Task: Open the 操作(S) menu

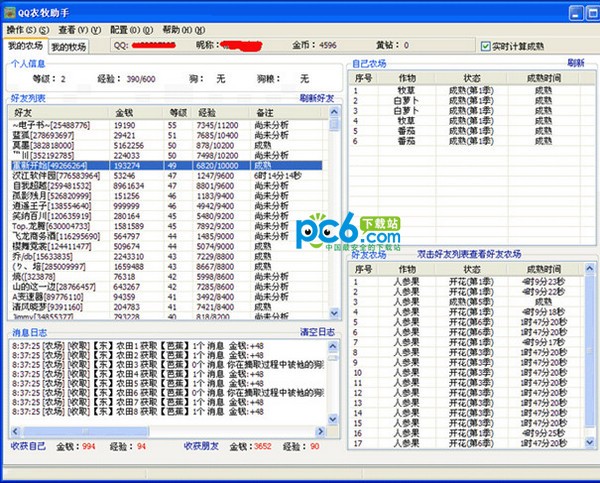Action: pos(28,30)
